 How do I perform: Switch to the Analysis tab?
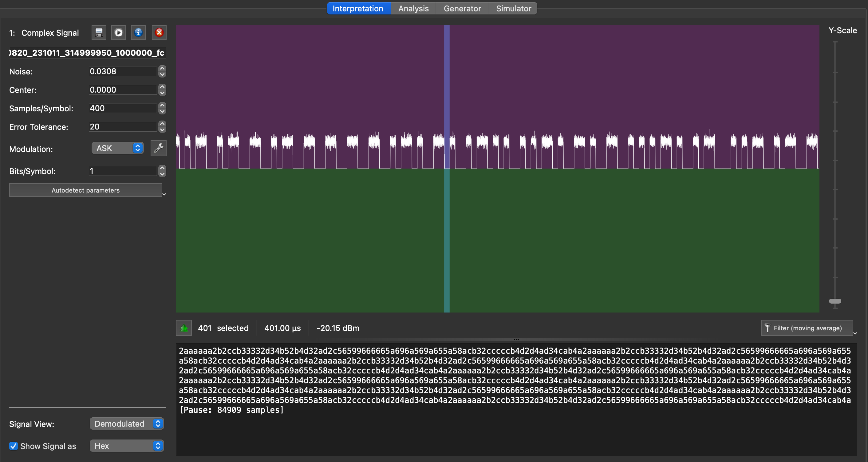click(413, 8)
